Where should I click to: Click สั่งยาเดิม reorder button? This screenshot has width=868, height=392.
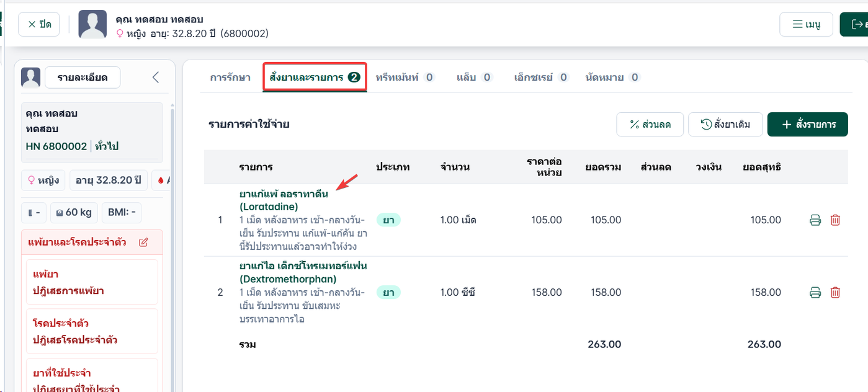(725, 124)
